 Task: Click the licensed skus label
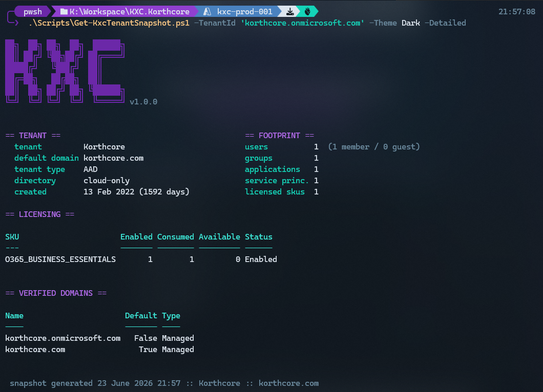point(275,192)
